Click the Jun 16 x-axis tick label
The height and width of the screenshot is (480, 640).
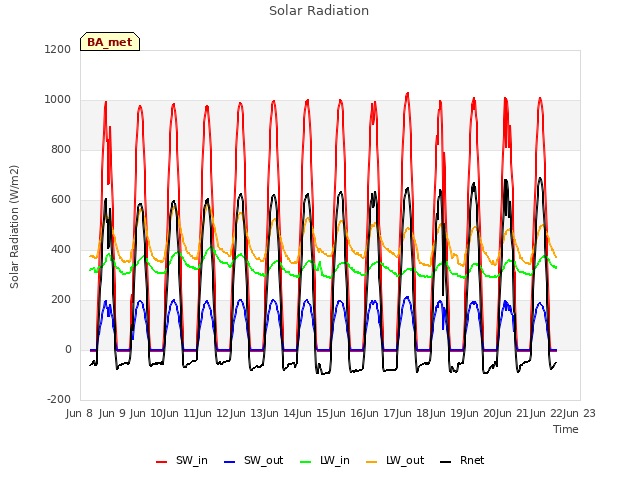click(345, 413)
